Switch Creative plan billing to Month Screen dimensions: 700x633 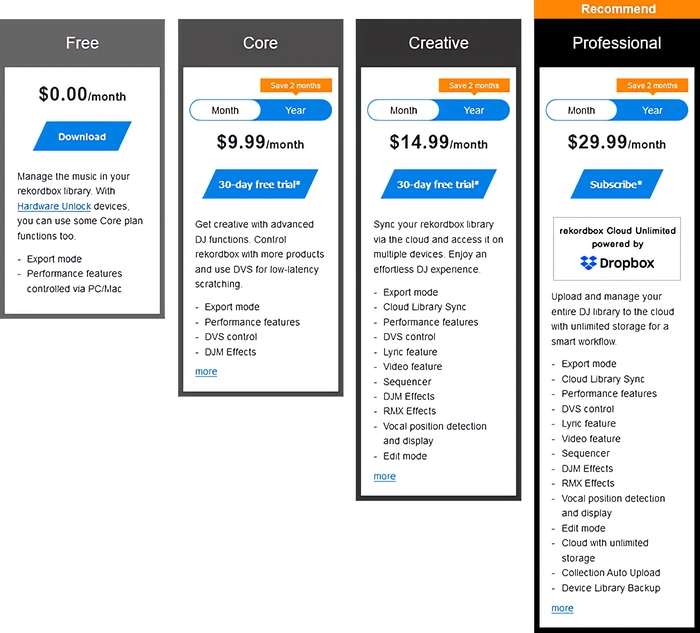404,110
